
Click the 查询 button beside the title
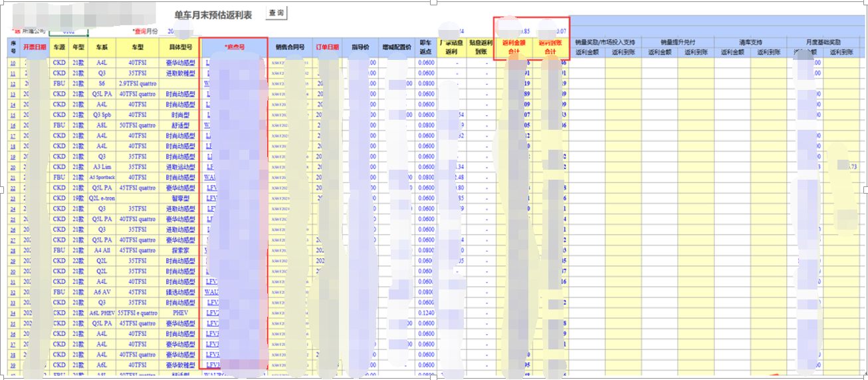pos(276,13)
